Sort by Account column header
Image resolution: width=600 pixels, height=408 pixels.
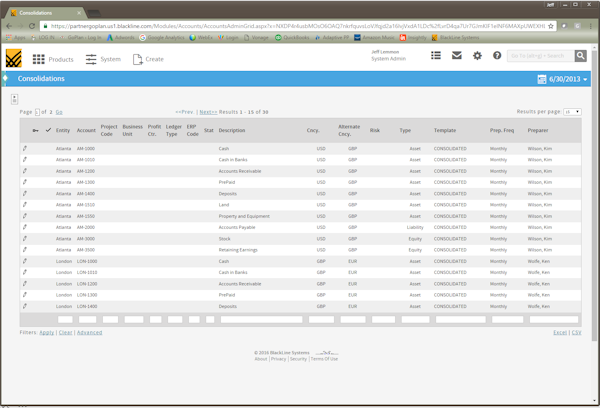pos(86,131)
